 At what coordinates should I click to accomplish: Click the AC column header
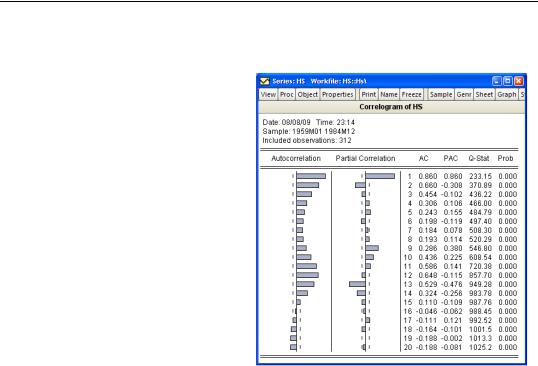423,158
